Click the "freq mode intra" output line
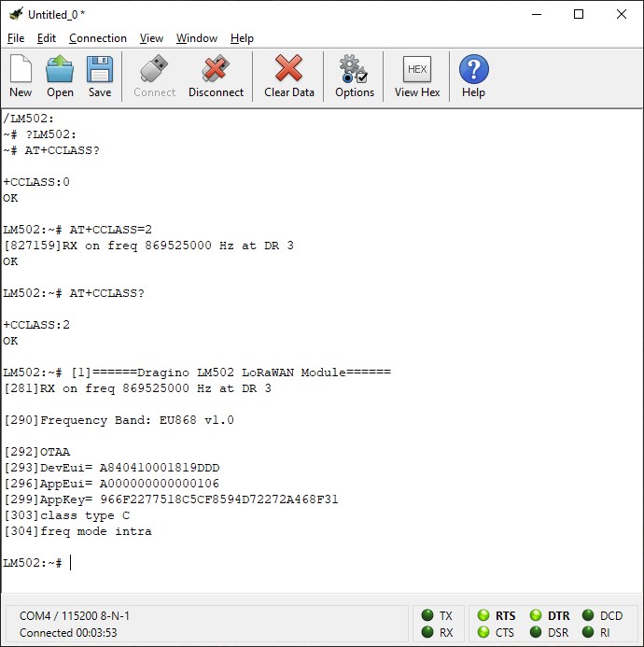 coord(77,531)
